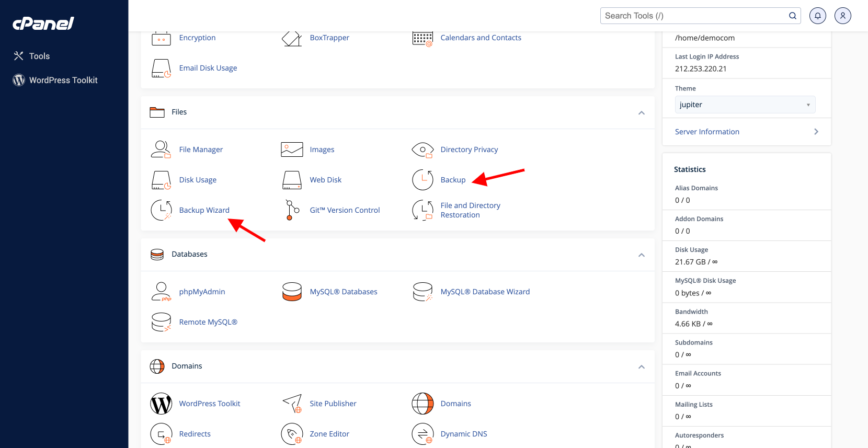Viewport: 868px width, 448px height.
Task: Click the cPanel logo
Action: point(43,24)
